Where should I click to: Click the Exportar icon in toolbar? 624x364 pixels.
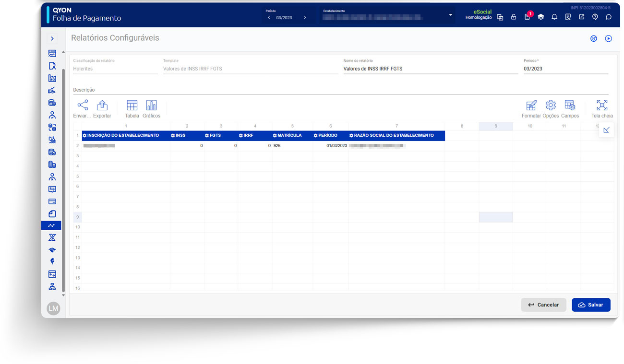(x=102, y=106)
